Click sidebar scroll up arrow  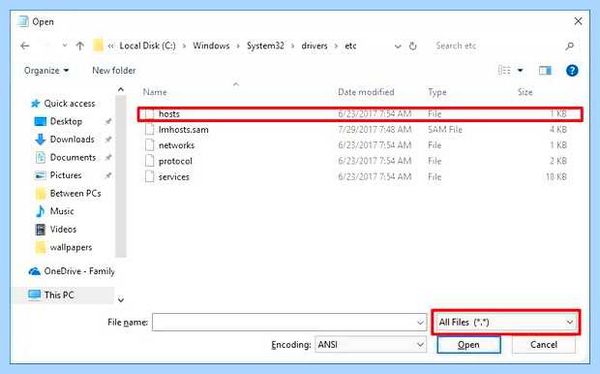(121, 90)
